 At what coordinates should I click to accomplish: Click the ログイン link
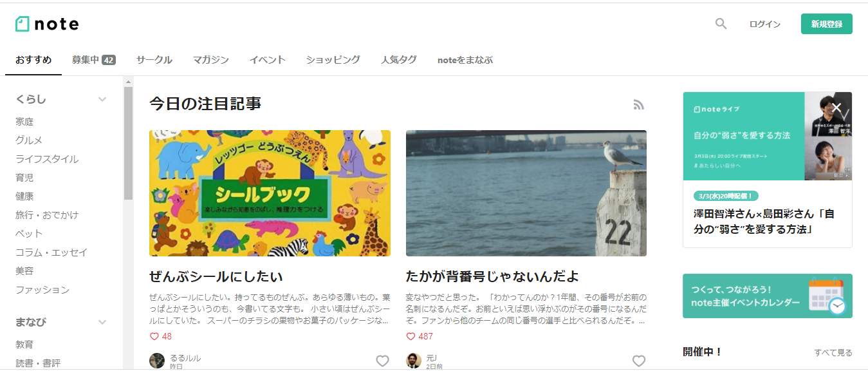pyautogui.click(x=765, y=24)
